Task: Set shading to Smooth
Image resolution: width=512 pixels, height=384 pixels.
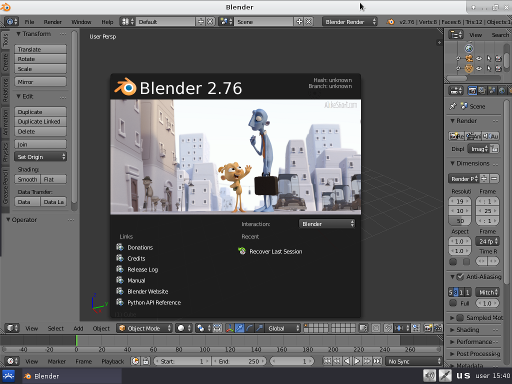Action: 27,179
